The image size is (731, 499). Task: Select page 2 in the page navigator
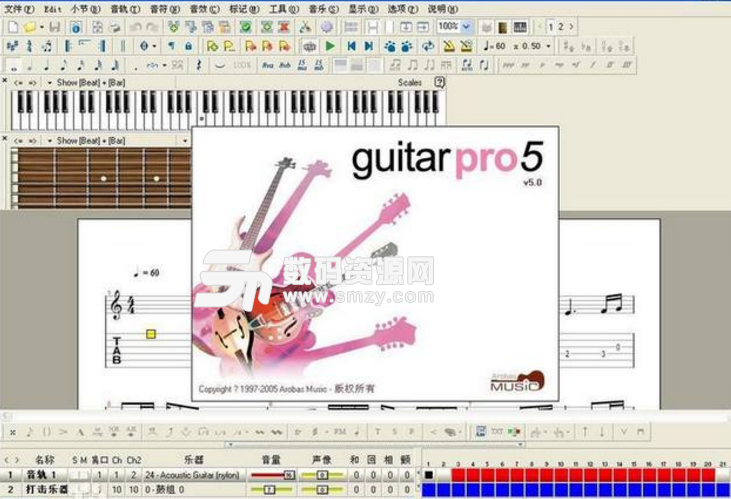coord(561,27)
